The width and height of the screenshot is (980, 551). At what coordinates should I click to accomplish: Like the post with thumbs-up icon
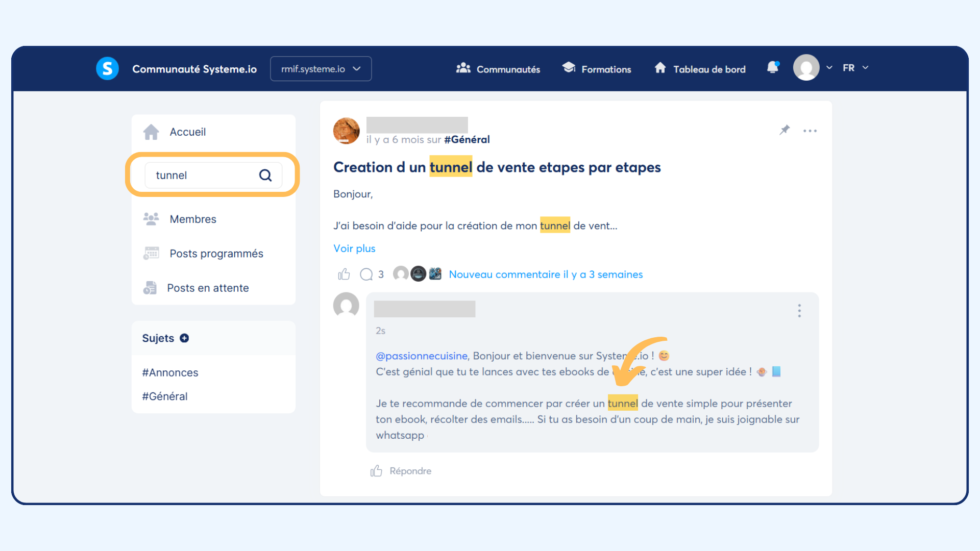pos(344,274)
